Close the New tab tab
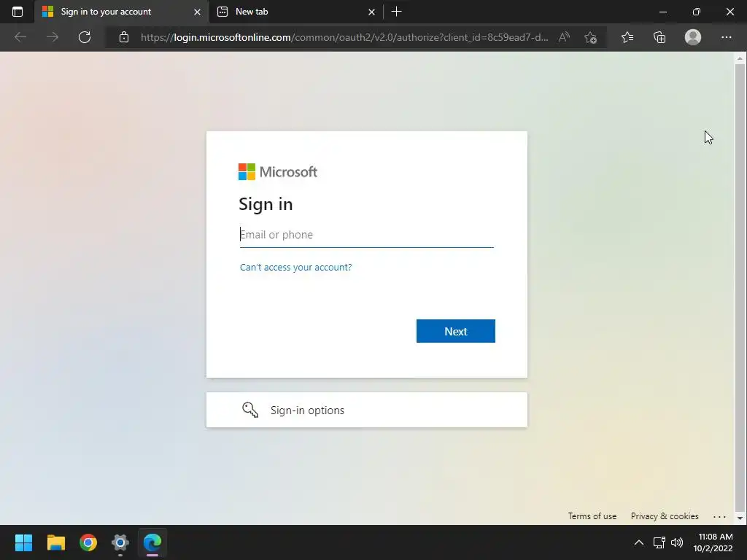The width and height of the screenshot is (747, 560). click(371, 12)
